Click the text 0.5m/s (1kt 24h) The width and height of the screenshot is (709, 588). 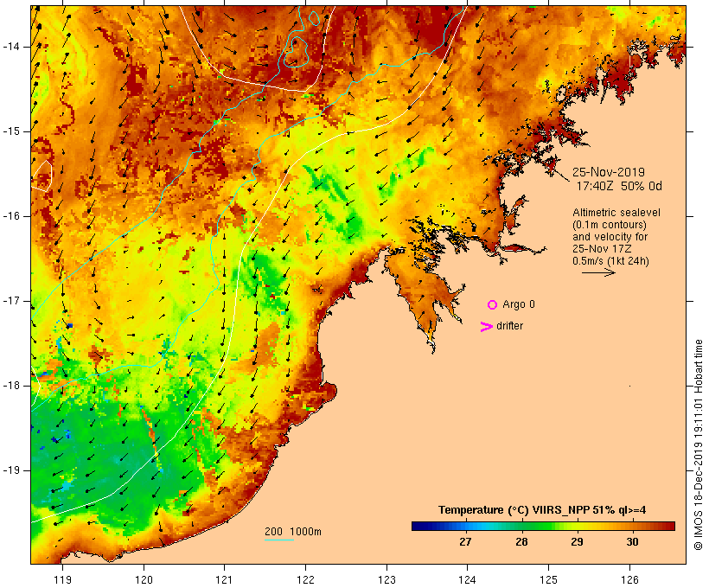pos(610,261)
